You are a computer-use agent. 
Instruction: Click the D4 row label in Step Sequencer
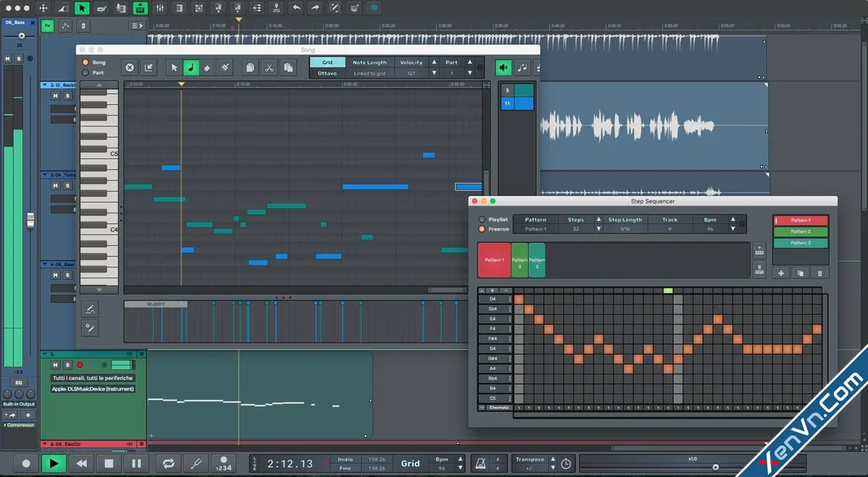492,299
